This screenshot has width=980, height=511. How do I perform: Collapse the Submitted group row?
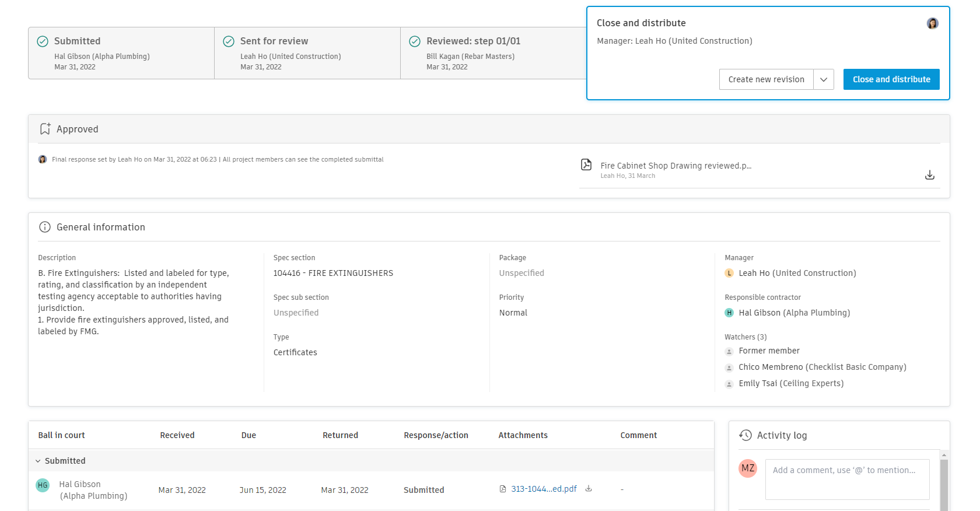38,461
